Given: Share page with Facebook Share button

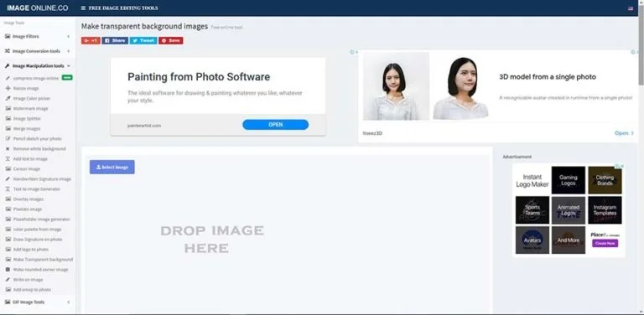Looking at the screenshot, I should click(115, 40).
